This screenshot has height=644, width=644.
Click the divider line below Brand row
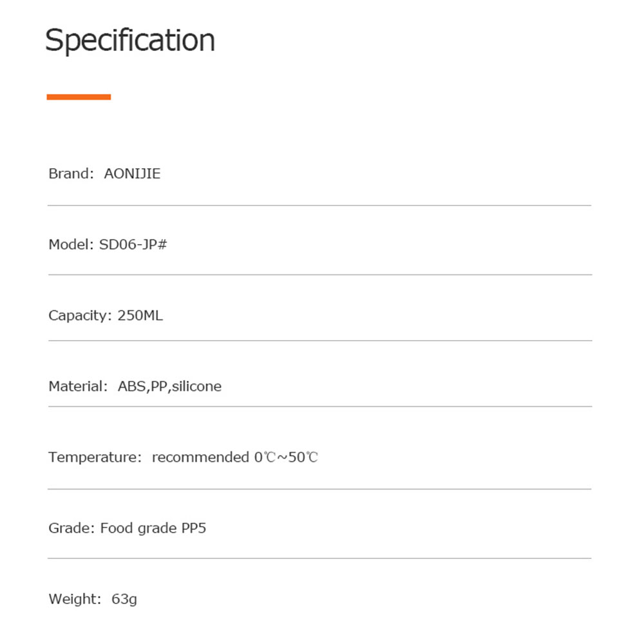click(x=319, y=205)
